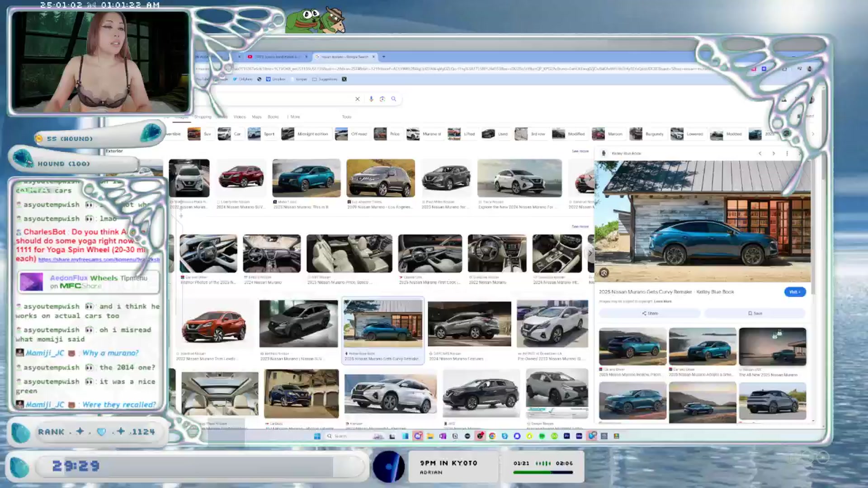Screen dimensions: 868x488
Task: Click the blue Visit button
Action: point(795,292)
